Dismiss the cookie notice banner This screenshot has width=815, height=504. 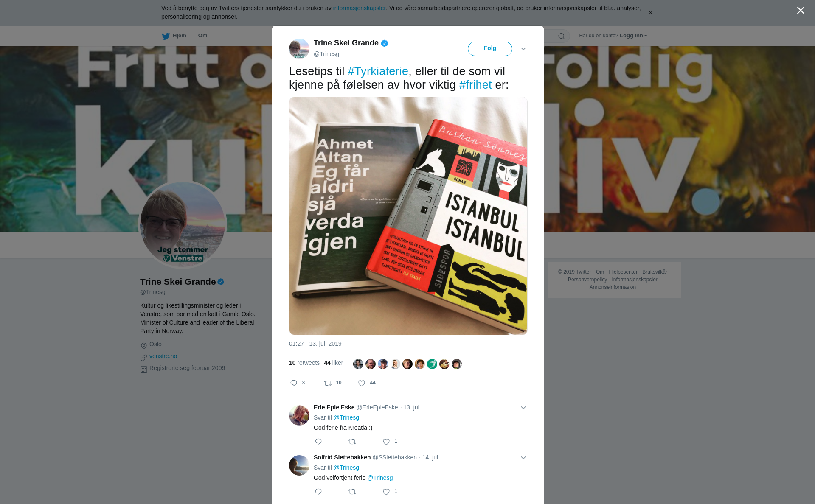[x=650, y=12]
